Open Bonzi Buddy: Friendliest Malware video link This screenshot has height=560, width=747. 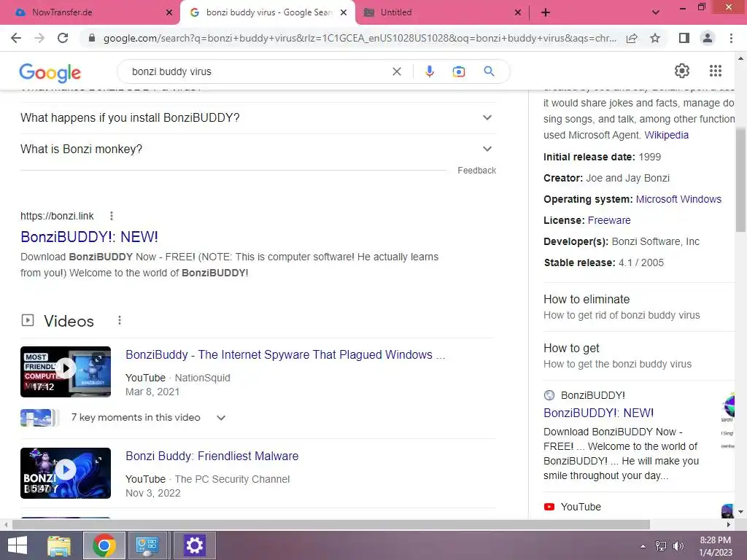pos(212,456)
